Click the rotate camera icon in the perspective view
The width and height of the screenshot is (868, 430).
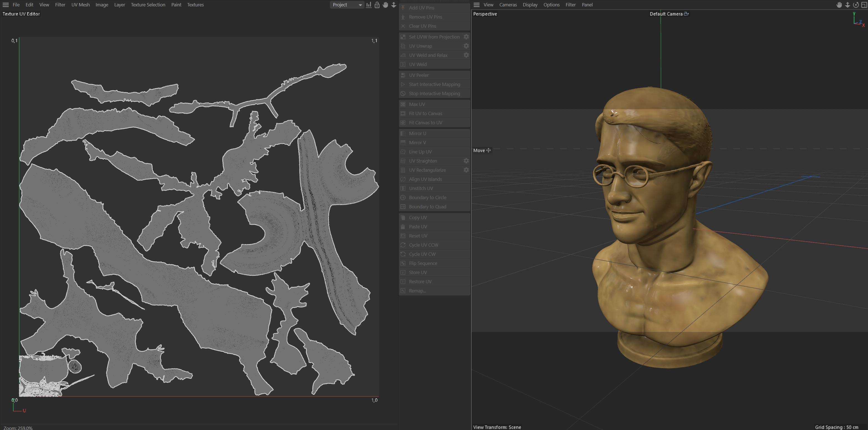tap(856, 5)
